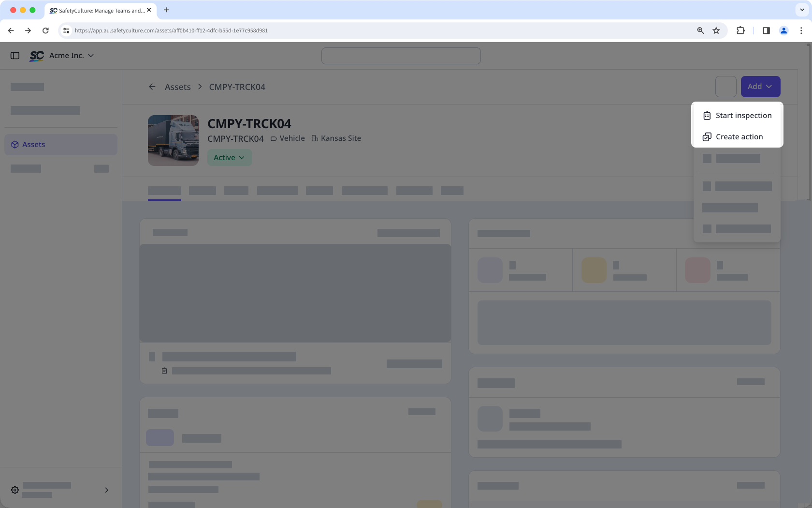
Task: Click the CMPY-TRCK04 asset title heading
Action: 249,124
